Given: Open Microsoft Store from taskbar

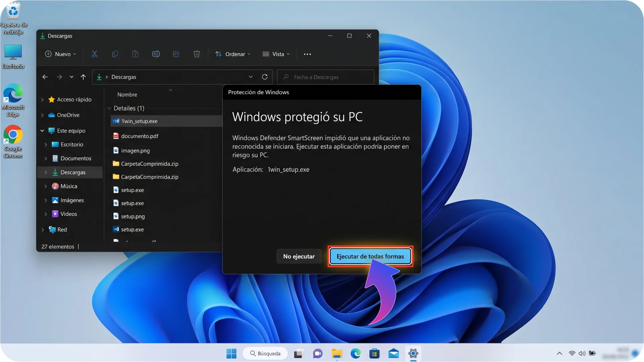Looking at the screenshot, I should pyautogui.click(x=374, y=353).
